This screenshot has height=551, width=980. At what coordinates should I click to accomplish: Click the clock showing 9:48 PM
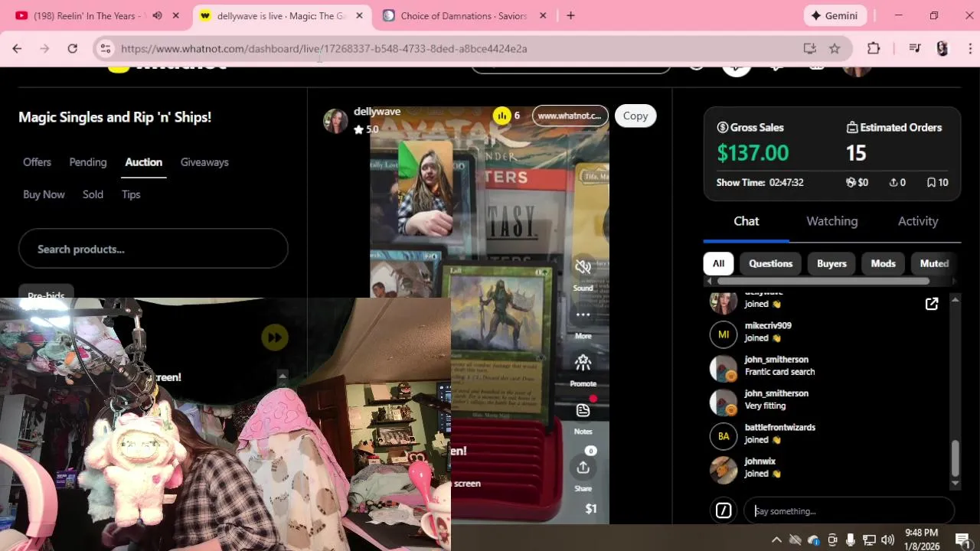(921, 533)
